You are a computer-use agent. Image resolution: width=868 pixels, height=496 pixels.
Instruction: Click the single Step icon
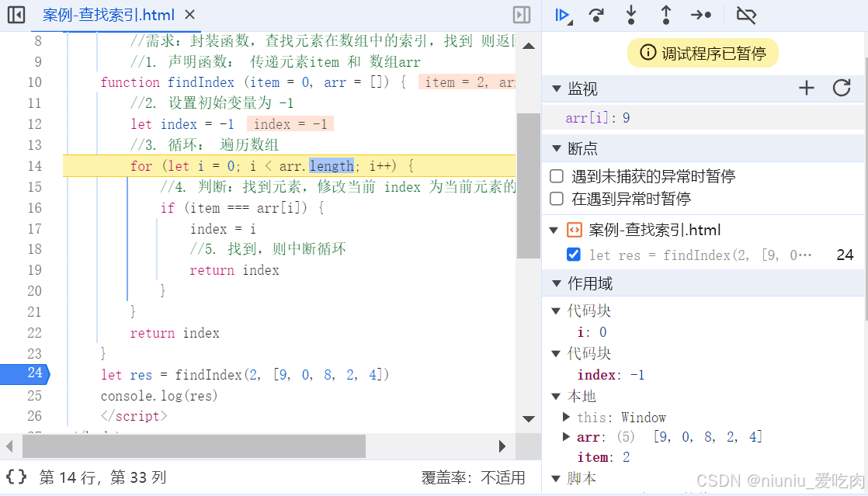701,15
